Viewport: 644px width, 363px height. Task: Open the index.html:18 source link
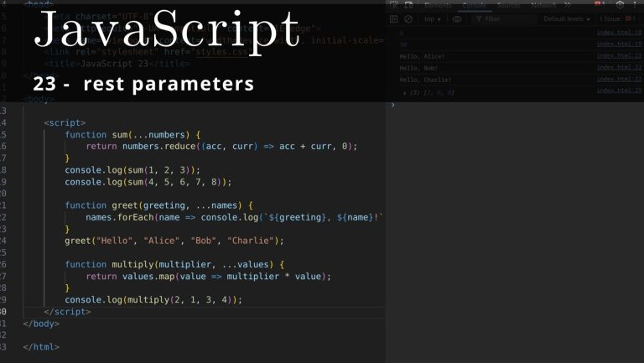click(x=619, y=33)
